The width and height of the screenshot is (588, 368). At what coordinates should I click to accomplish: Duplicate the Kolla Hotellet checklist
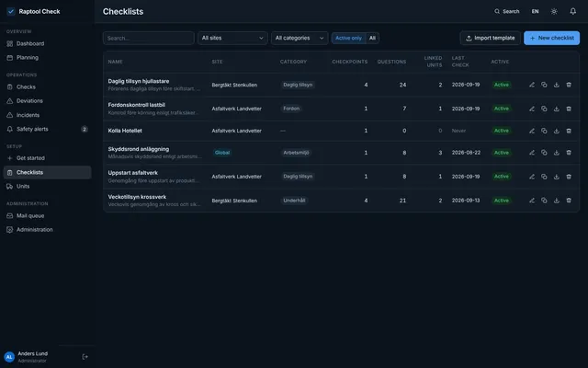click(x=544, y=131)
